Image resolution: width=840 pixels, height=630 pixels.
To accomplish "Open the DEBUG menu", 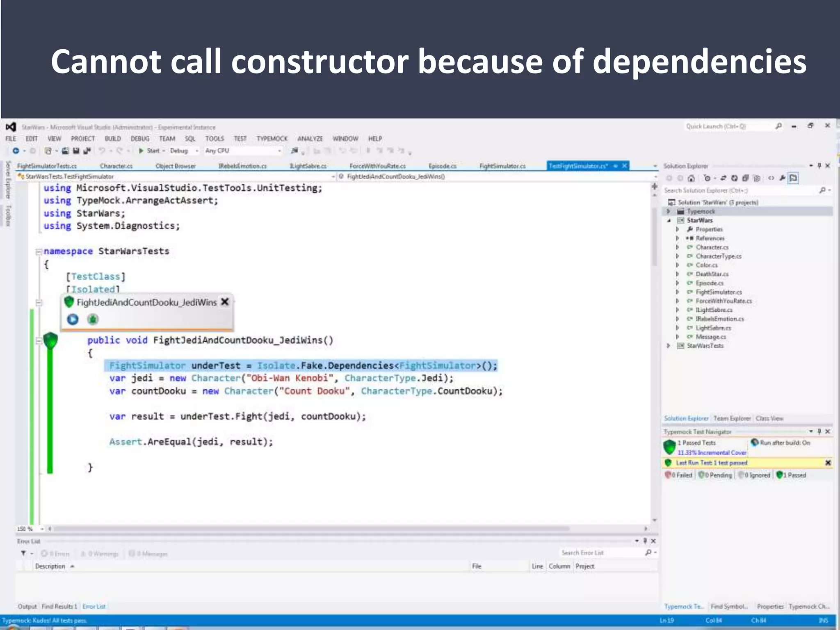I will (140, 139).
